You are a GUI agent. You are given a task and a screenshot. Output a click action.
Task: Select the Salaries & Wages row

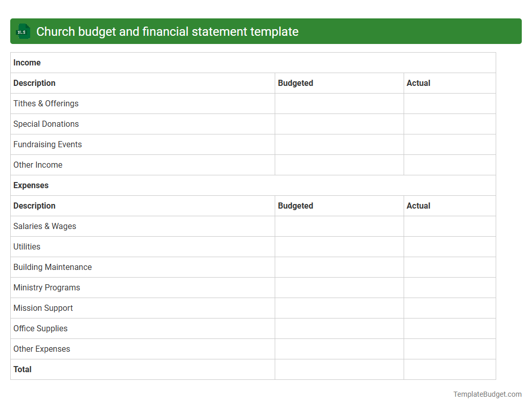point(45,226)
